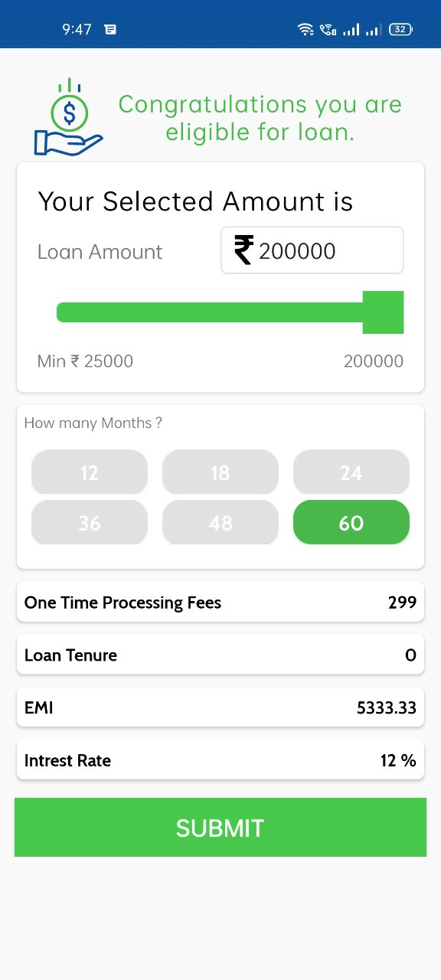Tap the notification icon beside the clock
Image resolution: width=441 pixels, height=980 pixels.
click(110, 29)
